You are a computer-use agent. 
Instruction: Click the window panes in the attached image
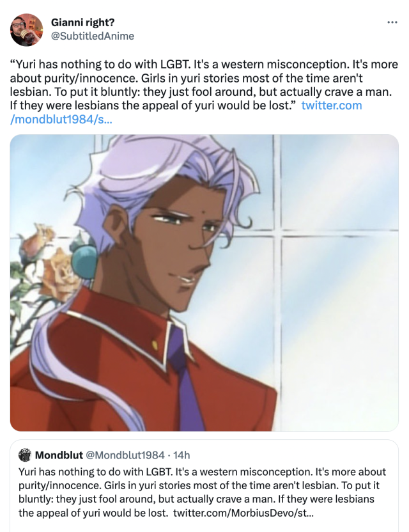click(x=336, y=281)
